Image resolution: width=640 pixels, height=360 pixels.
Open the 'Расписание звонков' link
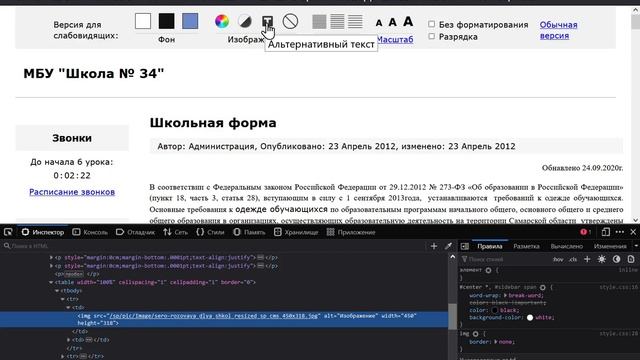(72, 192)
